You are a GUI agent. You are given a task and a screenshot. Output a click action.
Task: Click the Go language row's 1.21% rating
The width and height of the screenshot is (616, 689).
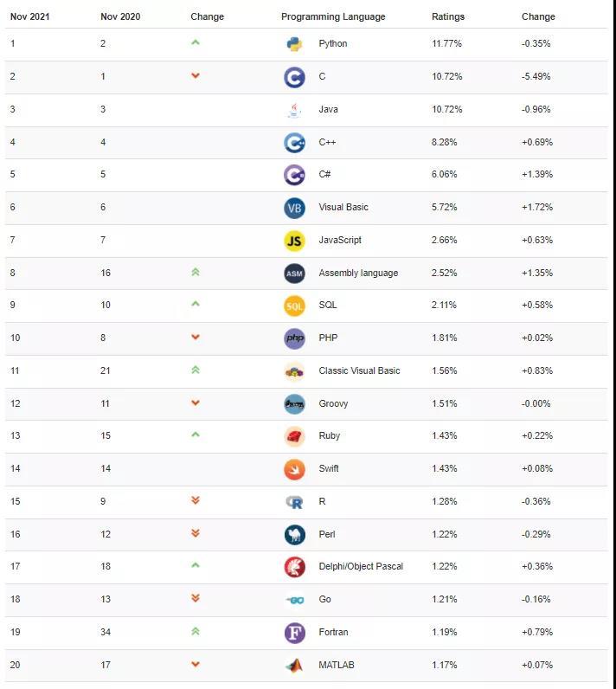(445, 600)
